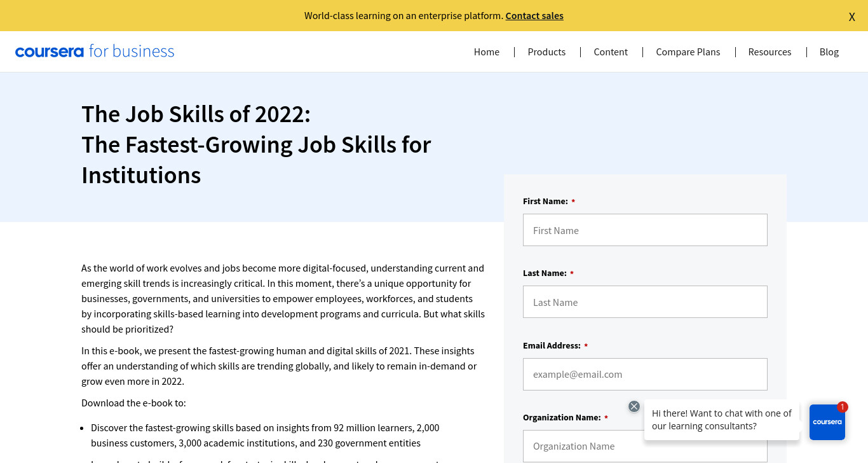Click the Coursera for Business logo
This screenshot has width=868, height=463.
click(95, 52)
